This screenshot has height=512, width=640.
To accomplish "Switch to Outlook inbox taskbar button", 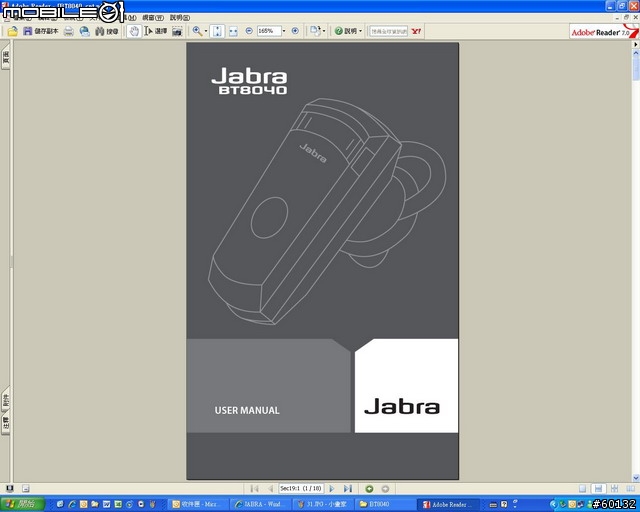I will [x=198, y=504].
